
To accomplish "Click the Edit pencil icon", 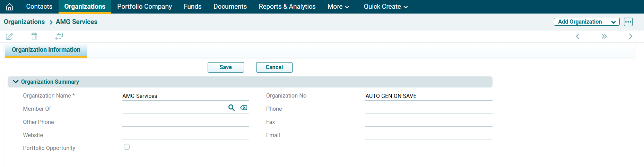I will coord(10,36).
